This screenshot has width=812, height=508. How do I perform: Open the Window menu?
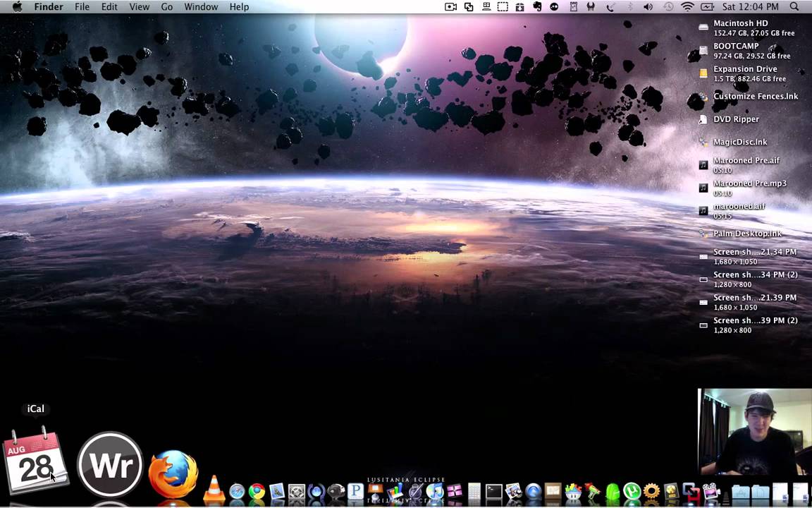click(201, 7)
